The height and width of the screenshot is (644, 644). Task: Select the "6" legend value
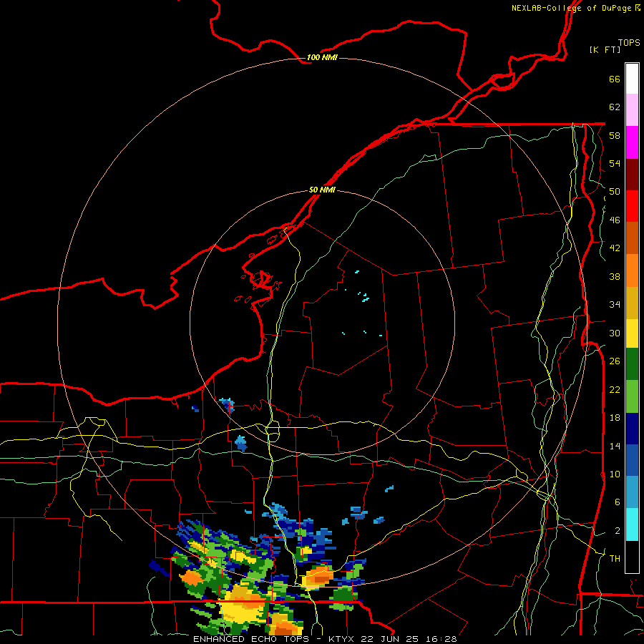[x=617, y=502]
